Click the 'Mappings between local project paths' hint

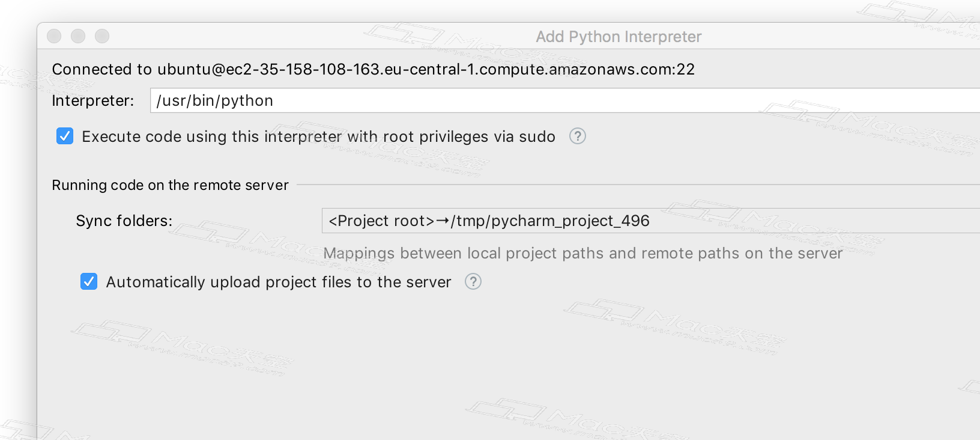(582, 253)
